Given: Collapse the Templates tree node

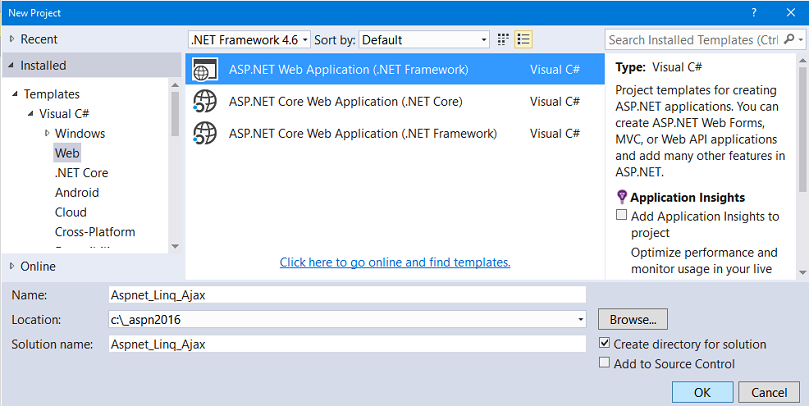Looking at the screenshot, I should pyautogui.click(x=15, y=94).
